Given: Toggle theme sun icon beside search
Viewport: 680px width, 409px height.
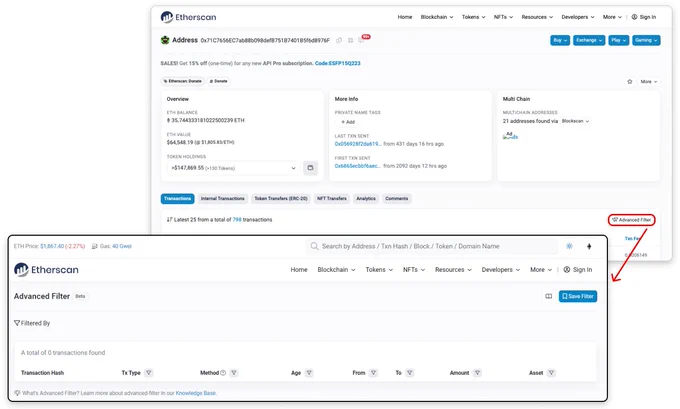Looking at the screenshot, I should (x=569, y=246).
